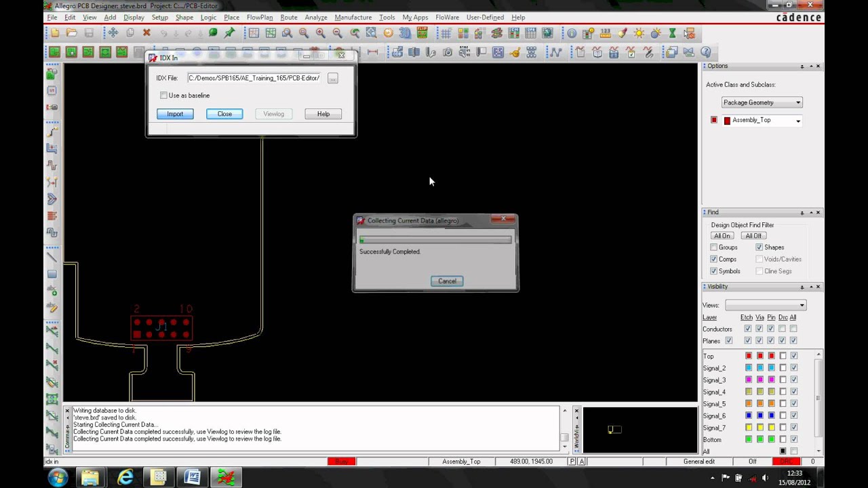
Task: Click the first green board icon in second toolbar
Action: pos(54,52)
